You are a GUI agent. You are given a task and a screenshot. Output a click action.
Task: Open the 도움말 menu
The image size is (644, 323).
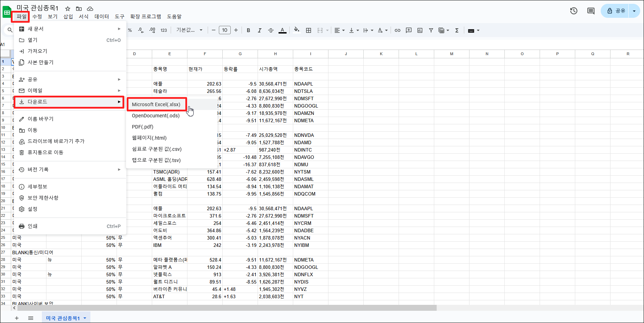coord(174,16)
